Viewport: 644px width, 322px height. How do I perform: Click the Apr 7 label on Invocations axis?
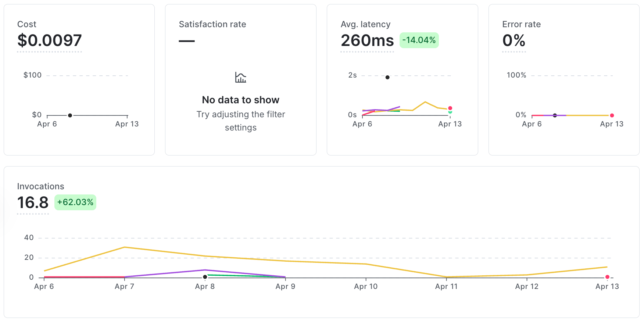[x=124, y=286]
